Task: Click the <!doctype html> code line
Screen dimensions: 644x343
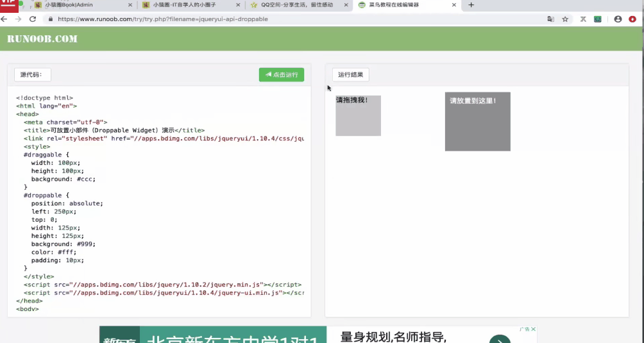Action: pos(44,97)
